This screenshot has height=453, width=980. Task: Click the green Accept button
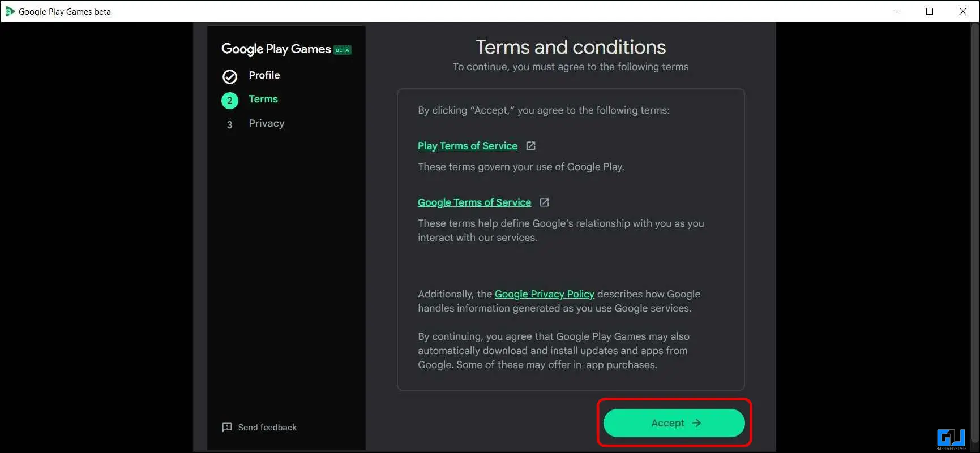pyautogui.click(x=674, y=423)
